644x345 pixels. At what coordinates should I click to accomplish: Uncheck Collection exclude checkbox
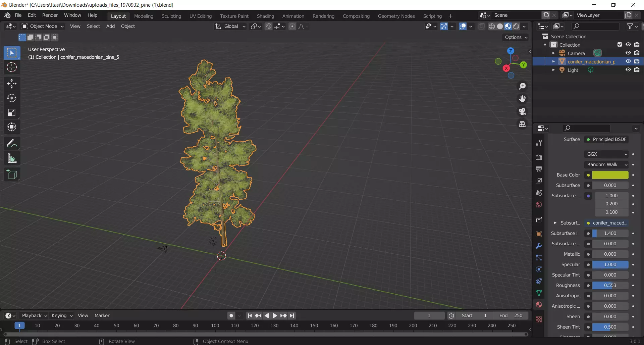[620, 45]
